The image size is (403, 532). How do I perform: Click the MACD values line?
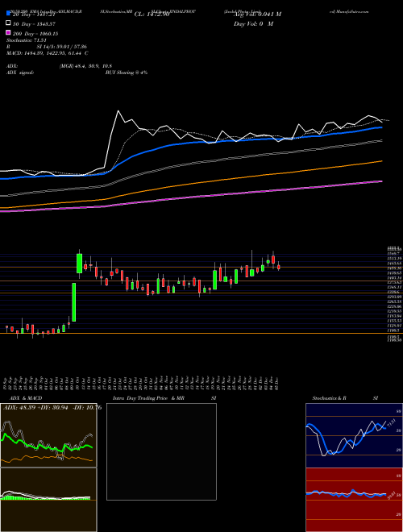[x=48, y=53]
